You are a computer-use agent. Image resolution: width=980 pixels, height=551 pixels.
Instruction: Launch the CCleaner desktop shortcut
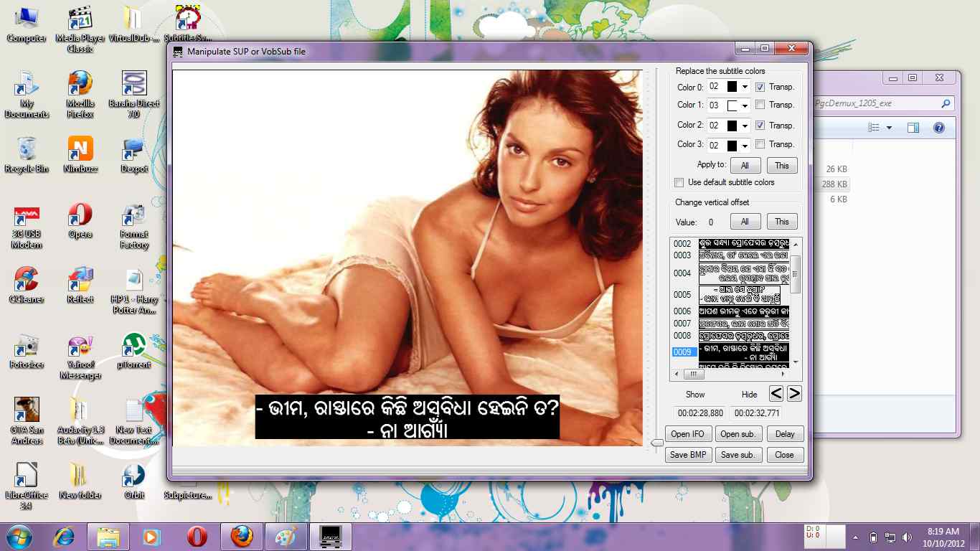27,285
